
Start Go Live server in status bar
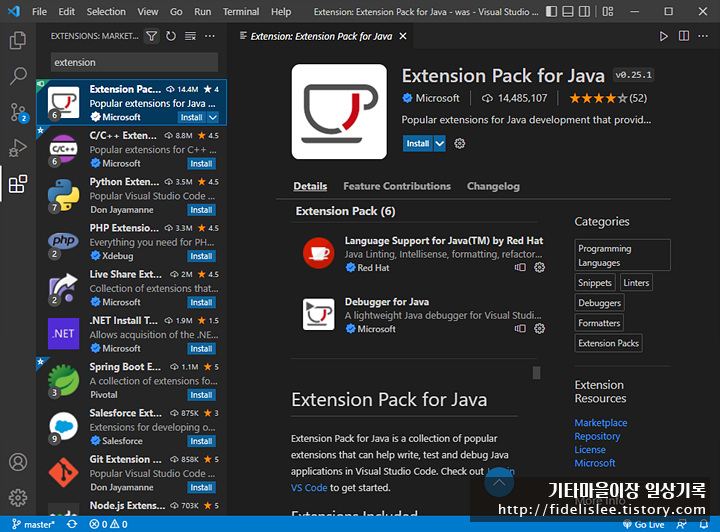tap(643, 524)
